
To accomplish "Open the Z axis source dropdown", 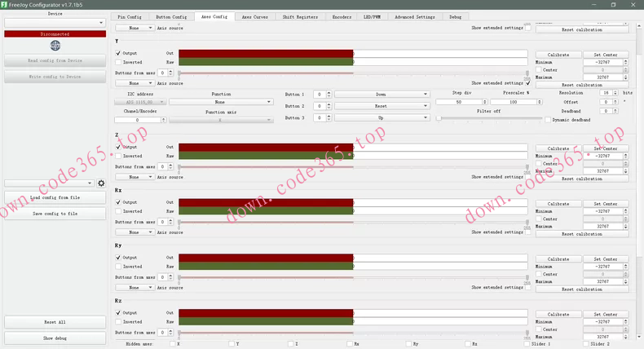I will pyautogui.click(x=135, y=177).
